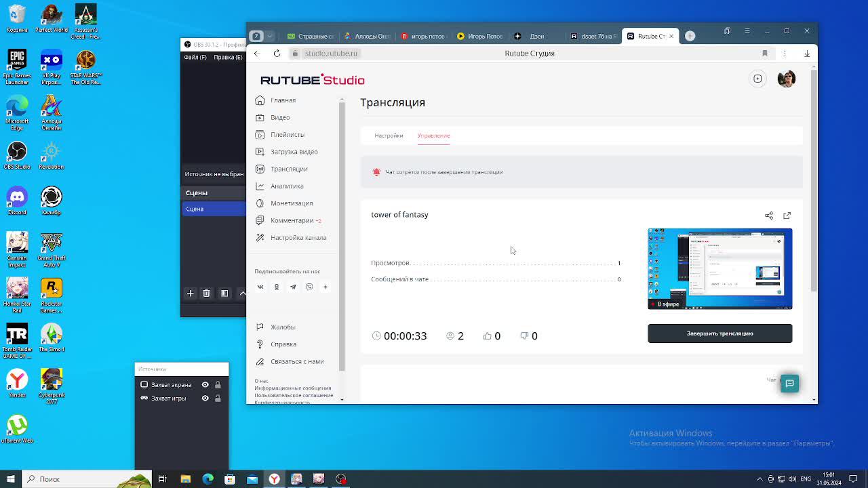The image size is (868, 488).
Task: Open the user profile avatar
Action: (786, 79)
